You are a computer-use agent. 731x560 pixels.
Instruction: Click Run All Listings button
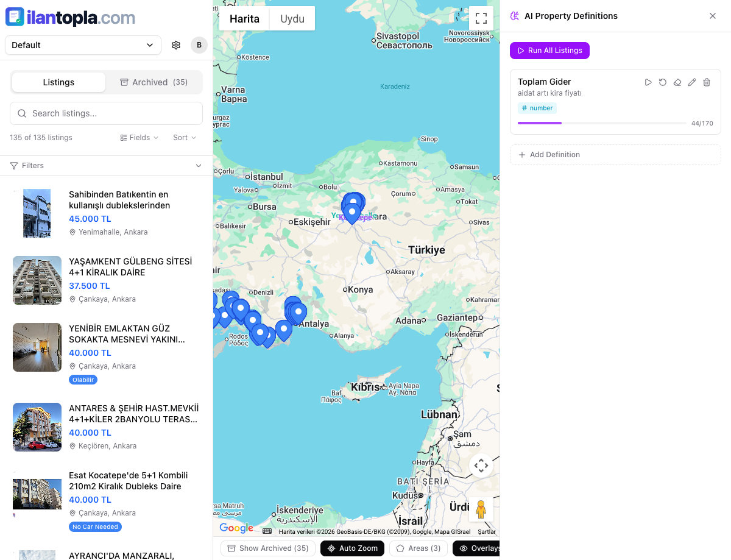tap(549, 51)
